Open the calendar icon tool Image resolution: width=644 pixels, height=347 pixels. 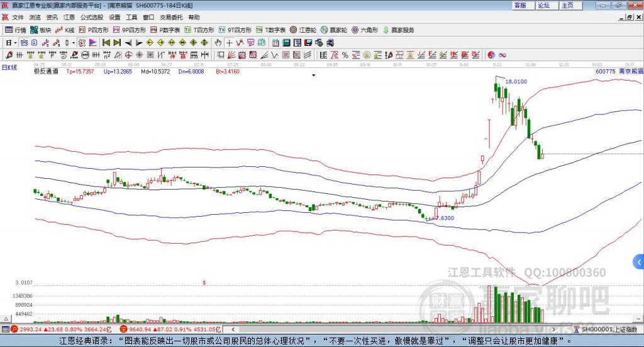click(x=275, y=43)
